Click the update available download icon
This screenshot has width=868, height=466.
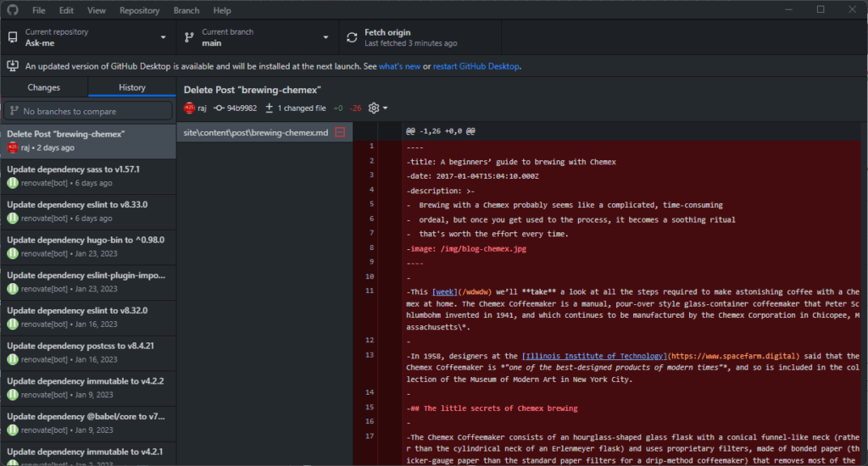click(13, 66)
